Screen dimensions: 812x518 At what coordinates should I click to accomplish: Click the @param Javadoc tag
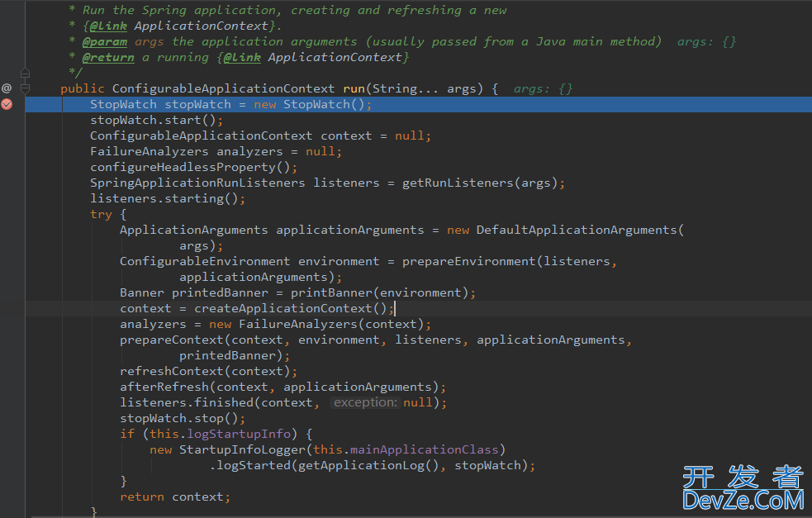pos(105,41)
